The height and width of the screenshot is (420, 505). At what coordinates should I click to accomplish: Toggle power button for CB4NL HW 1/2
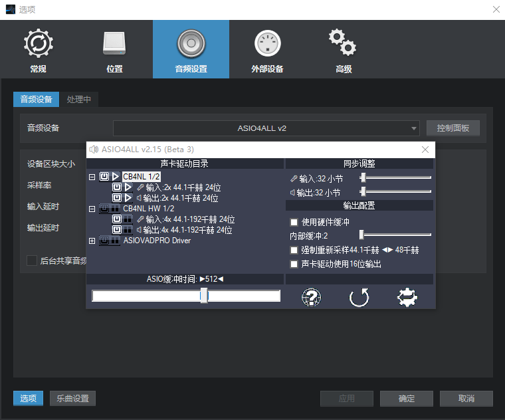coord(104,209)
